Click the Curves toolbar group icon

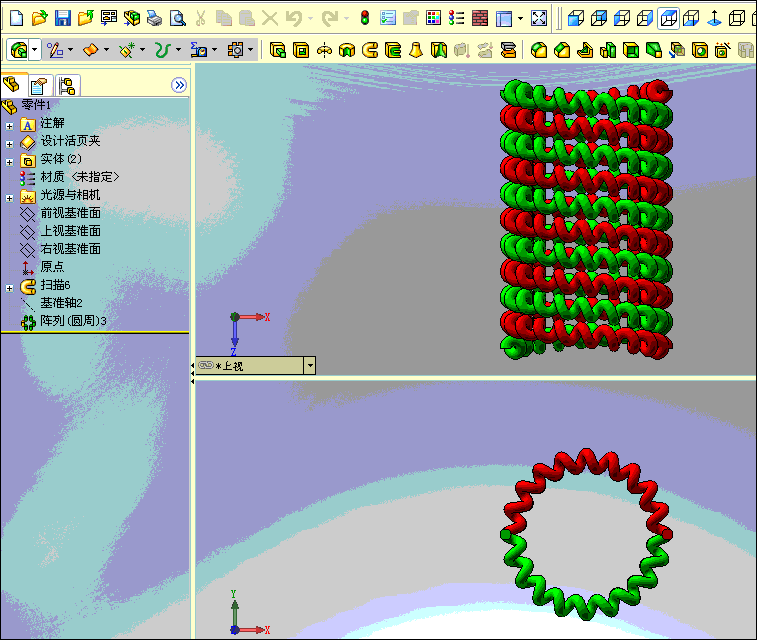[x=163, y=50]
